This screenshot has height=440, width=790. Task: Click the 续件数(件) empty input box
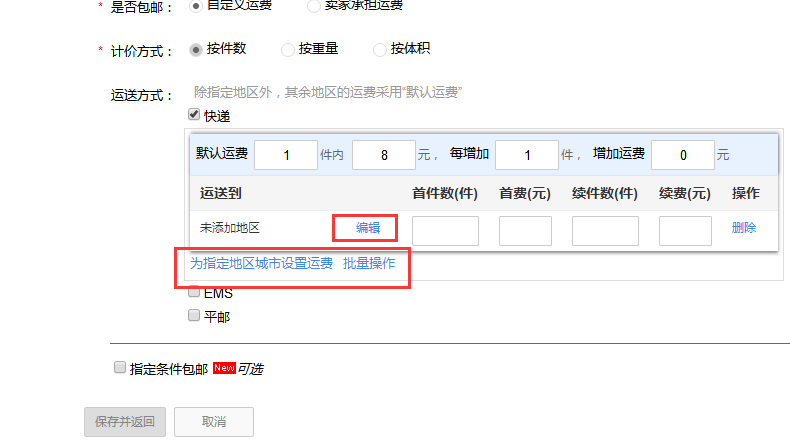[x=605, y=231]
